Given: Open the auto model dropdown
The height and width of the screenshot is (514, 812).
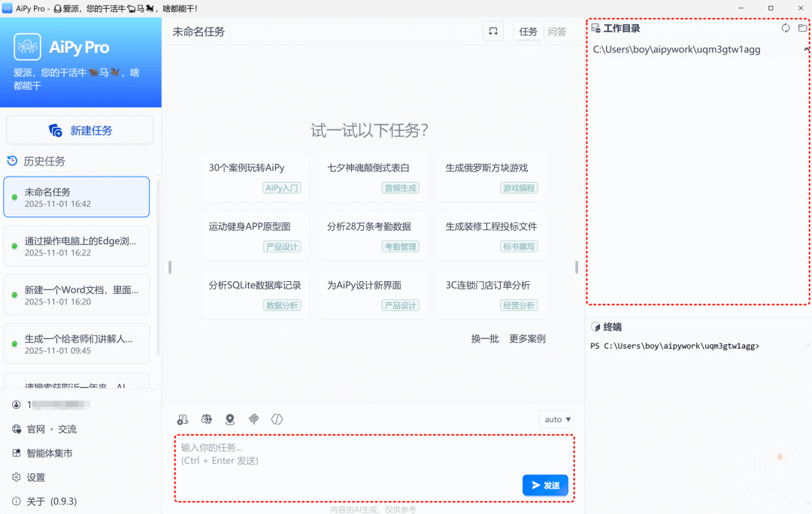Looking at the screenshot, I should pos(556,419).
